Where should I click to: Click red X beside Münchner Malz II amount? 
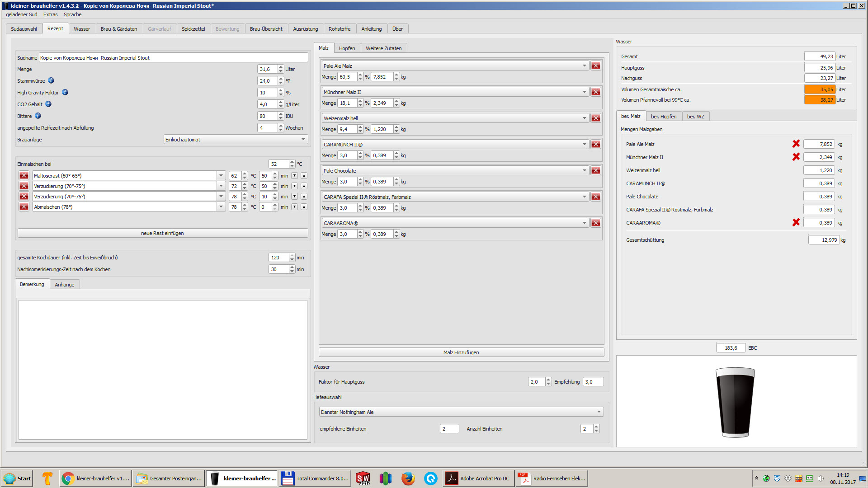[796, 157]
